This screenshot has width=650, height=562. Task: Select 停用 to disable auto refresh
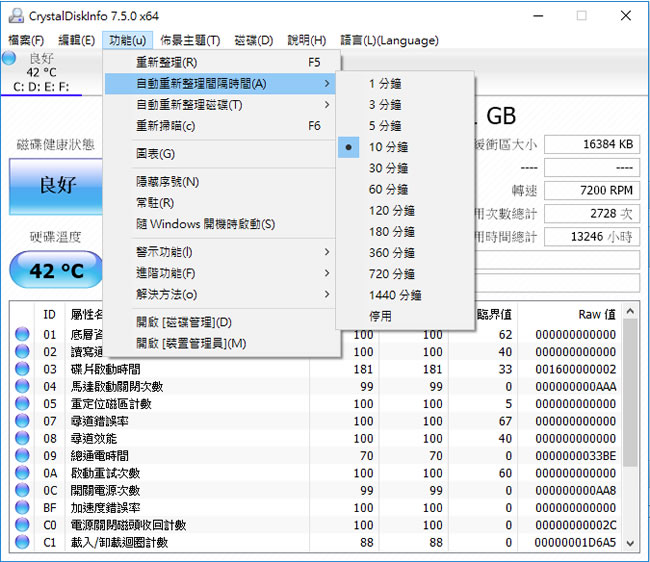pyautogui.click(x=380, y=316)
